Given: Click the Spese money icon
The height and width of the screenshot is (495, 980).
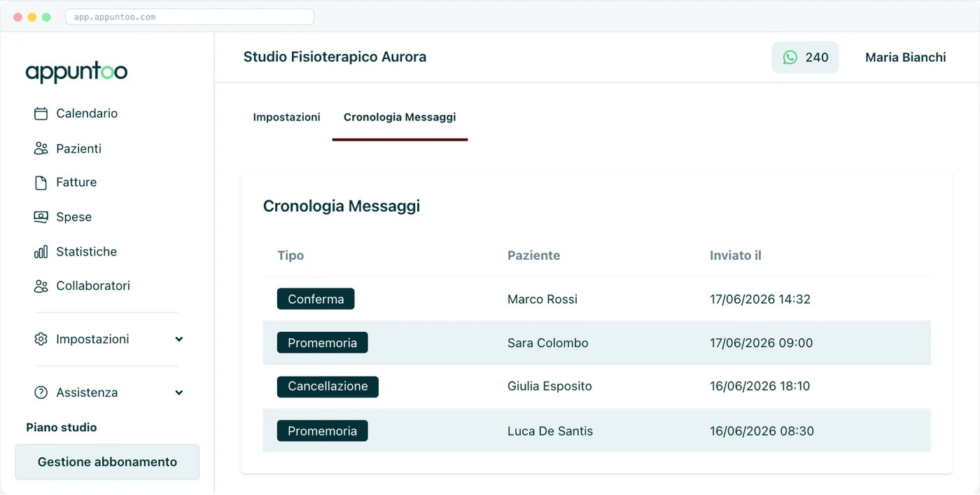Looking at the screenshot, I should tap(41, 217).
